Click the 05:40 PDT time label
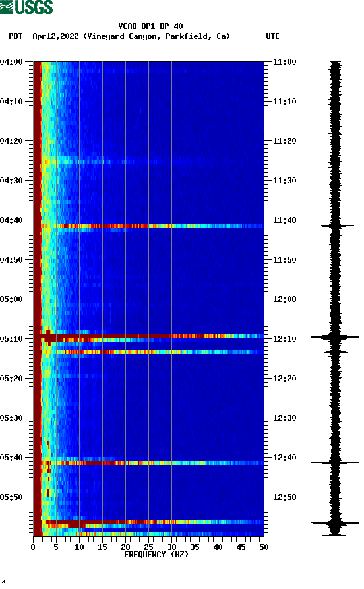This screenshot has height=589, width=364. coord(11,458)
